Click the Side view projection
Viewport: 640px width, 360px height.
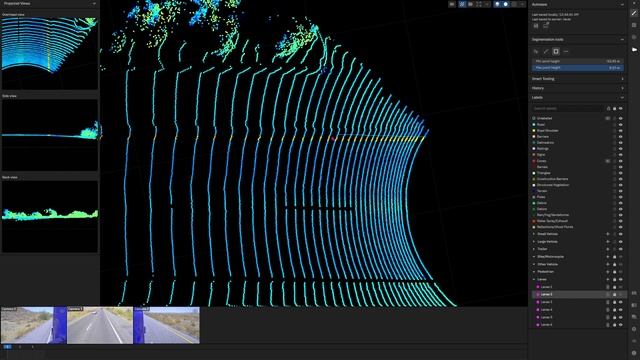[50, 135]
